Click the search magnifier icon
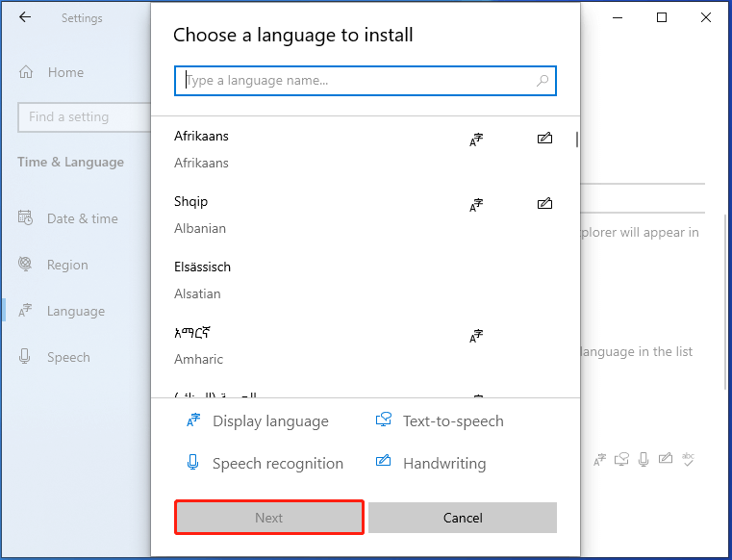 543,81
